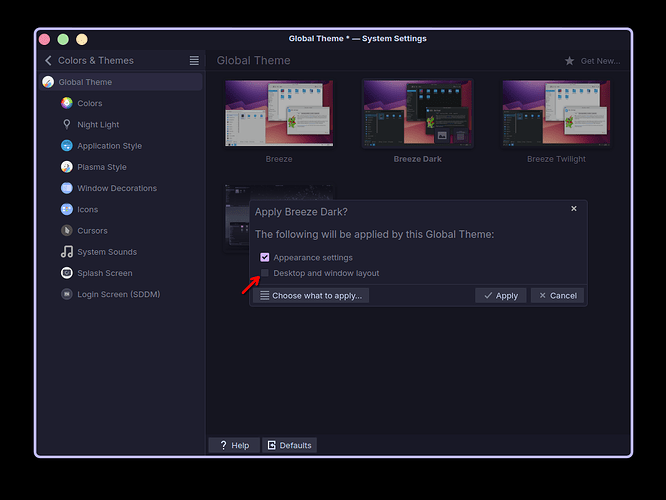Click the green window button
Screen dimensions: 666x500
(x=63, y=40)
